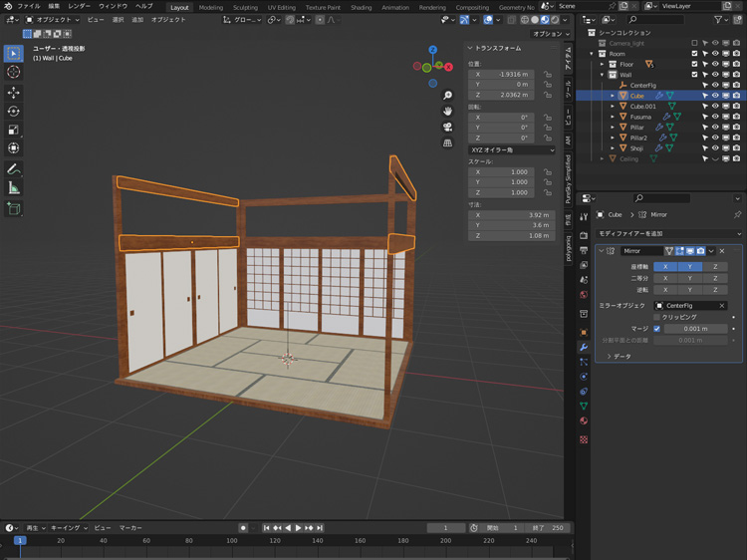Hide the Fusuma object in viewport
Viewport: 747px width, 560px height.
[x=715, y=117]
